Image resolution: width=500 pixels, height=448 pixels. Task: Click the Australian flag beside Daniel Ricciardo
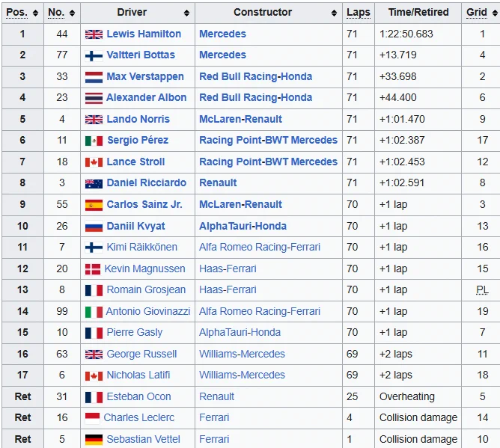pyautogui.click(x=94, y=183)
